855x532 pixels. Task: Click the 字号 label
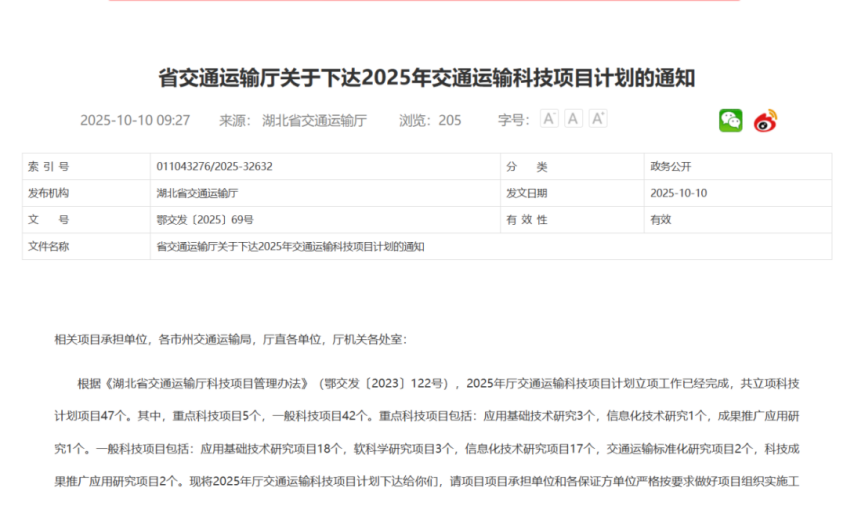coord(513,120)
